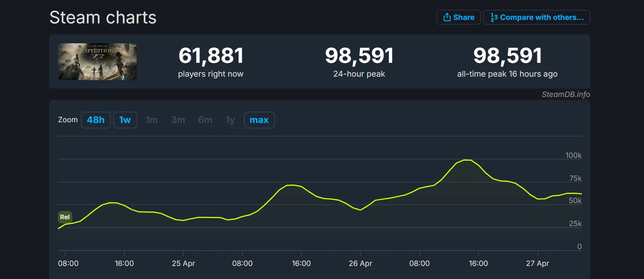Click the highest peak on the chart line
Image resolution: width=644 pixels, height=279 pixels.
467,160
